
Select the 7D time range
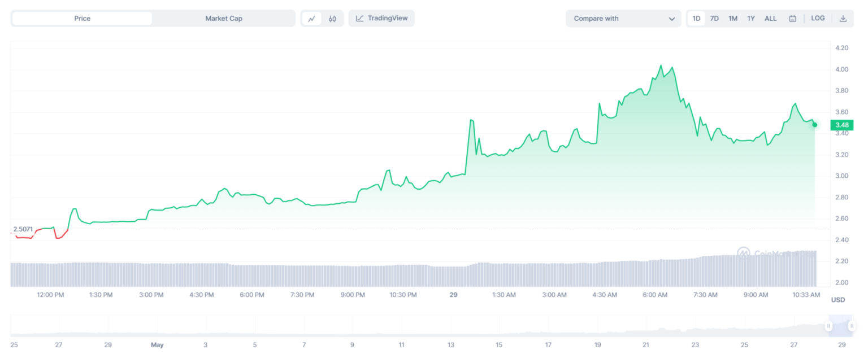714,19
